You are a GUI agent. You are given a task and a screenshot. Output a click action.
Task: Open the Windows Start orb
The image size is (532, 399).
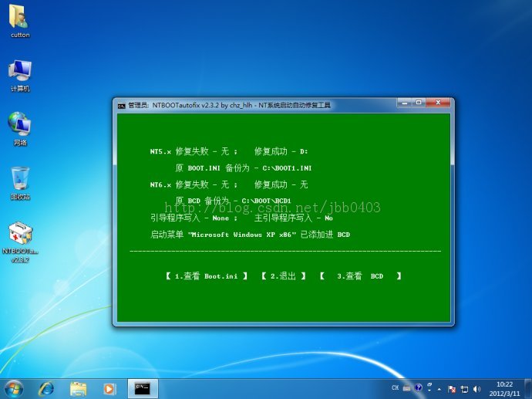pyautogui.click(x=14, y=388)
